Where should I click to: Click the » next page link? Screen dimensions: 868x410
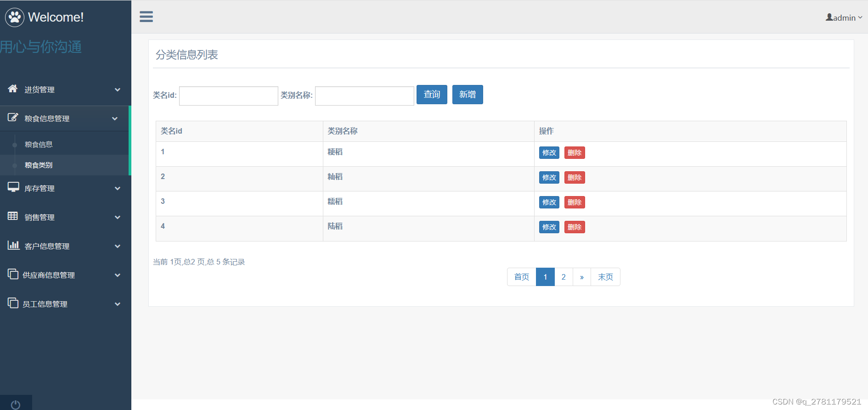582,277
